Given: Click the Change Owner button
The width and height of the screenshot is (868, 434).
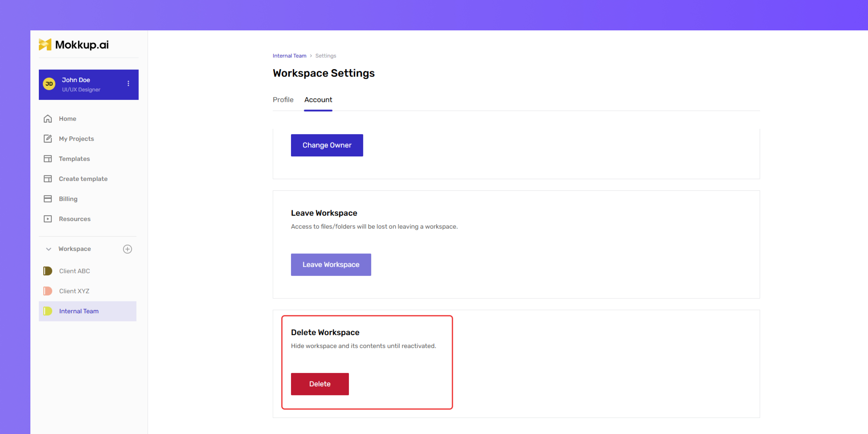Looking at the screenshot, I should click(x=327, y=145).
